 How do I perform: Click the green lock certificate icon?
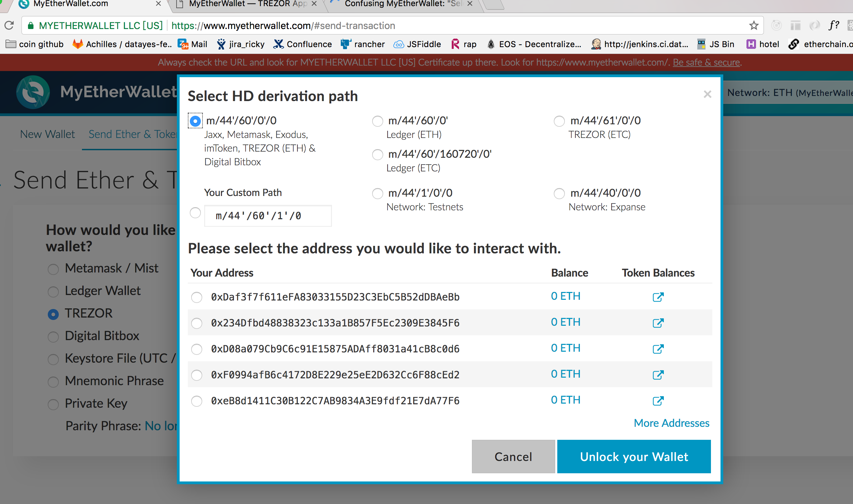click(x=31, y=26)
